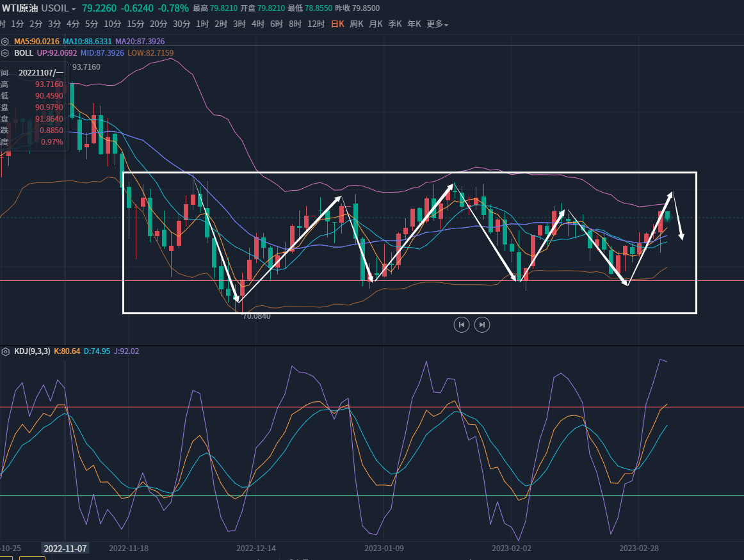
Task: Open the 更多 timeframe dropdown
Action: (437, 24)
